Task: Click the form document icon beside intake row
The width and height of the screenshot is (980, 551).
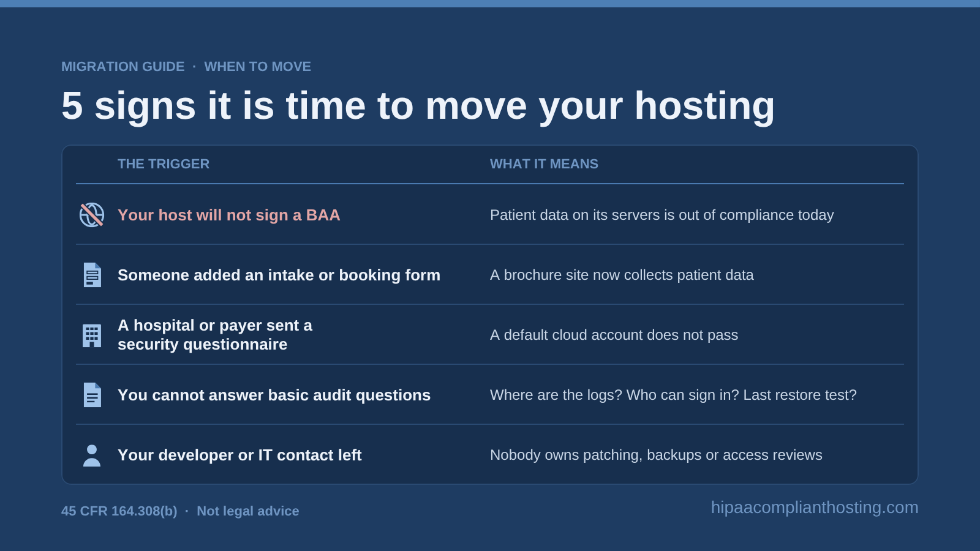Action: point(92,275)
